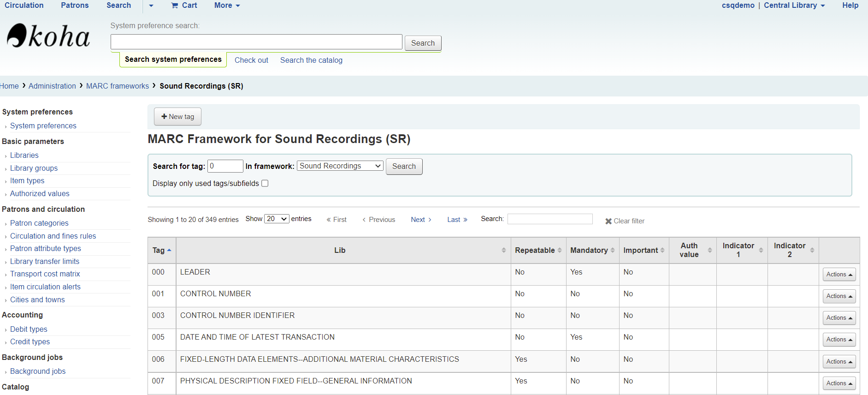Sort by Repeatable column
The height and width of the screenshot is (395, 868).
click(x=538, y=250)
